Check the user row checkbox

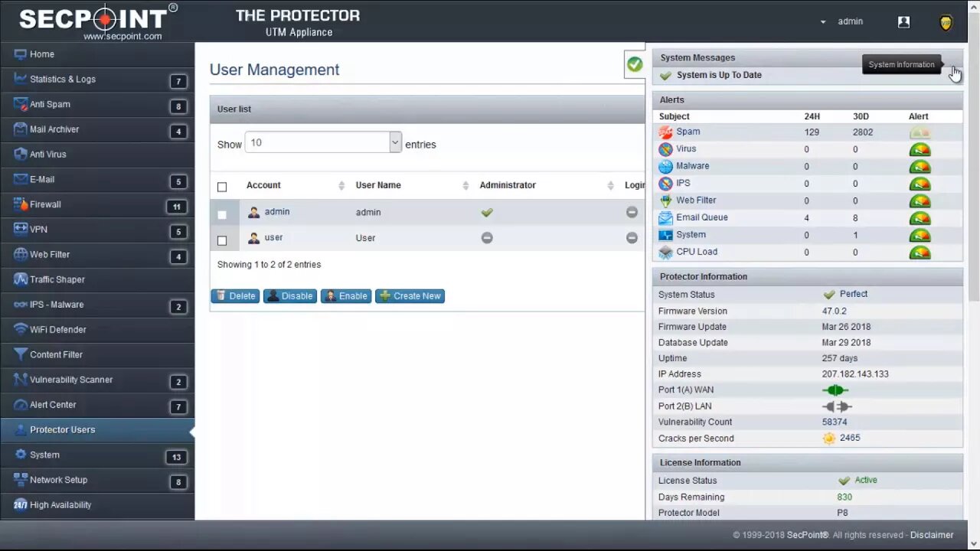click(222, 240)
